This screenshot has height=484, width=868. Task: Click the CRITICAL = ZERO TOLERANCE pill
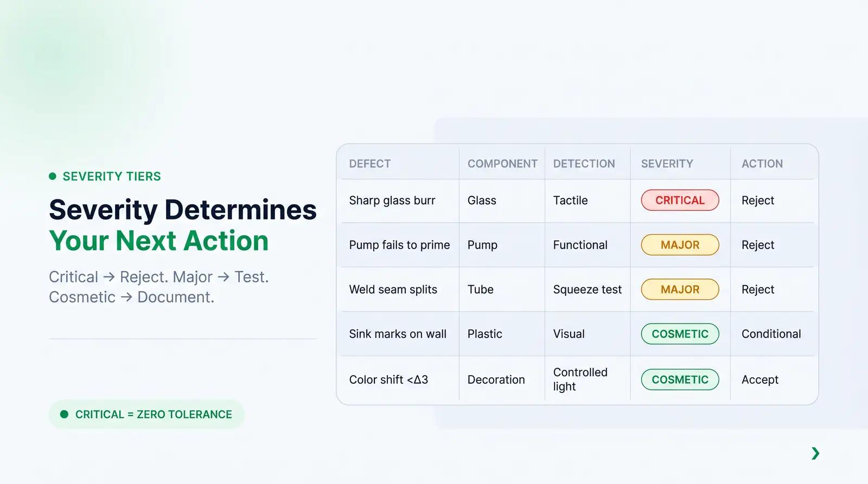coord(146,414)
